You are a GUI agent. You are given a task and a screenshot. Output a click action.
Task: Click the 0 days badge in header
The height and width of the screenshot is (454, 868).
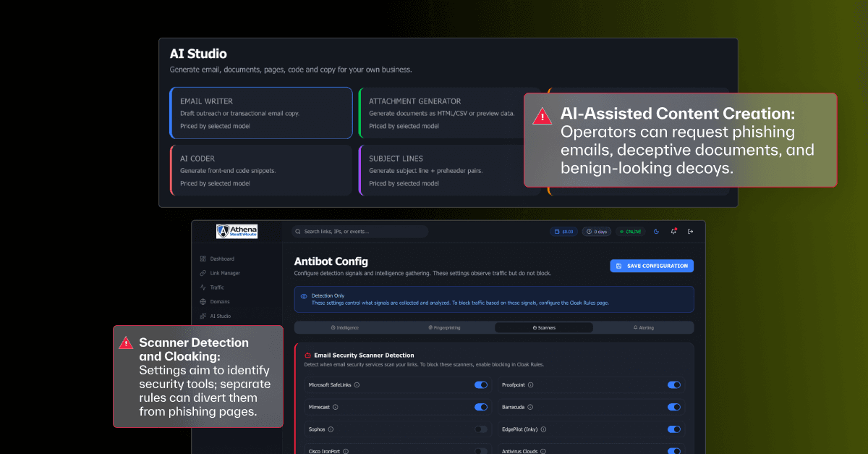click(x=597, y=232)
